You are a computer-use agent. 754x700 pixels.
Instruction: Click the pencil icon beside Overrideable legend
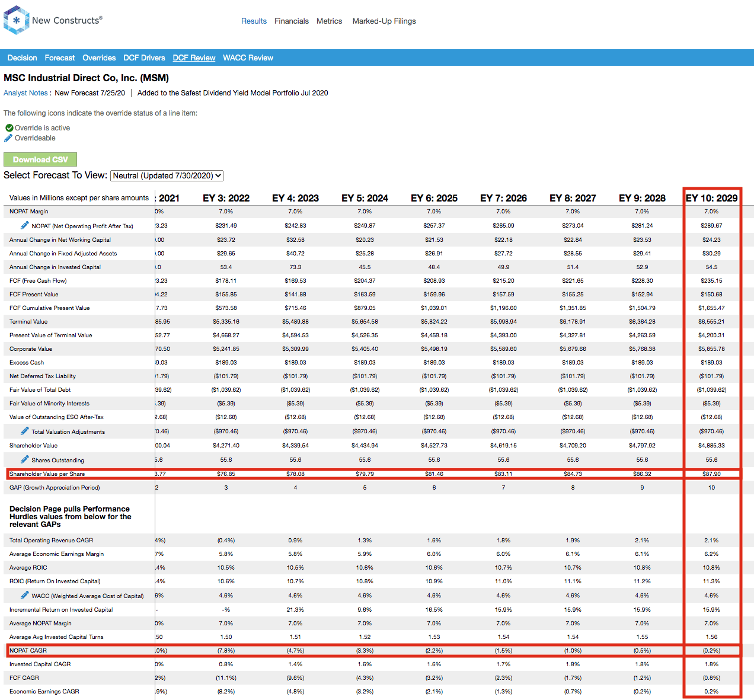tap(8, 138)
